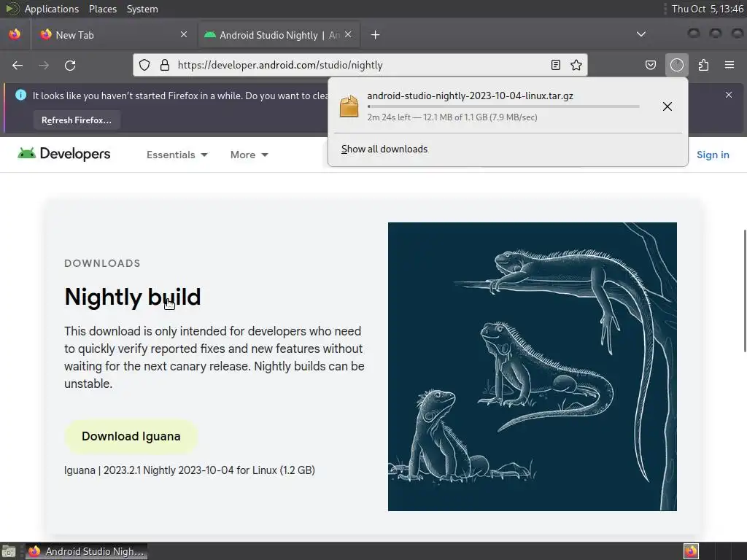Image resolution: width=747 pixels, height=560 pixels.
Task: Open the Firefox hamburger application menu
Action: [x=729, y=65]
